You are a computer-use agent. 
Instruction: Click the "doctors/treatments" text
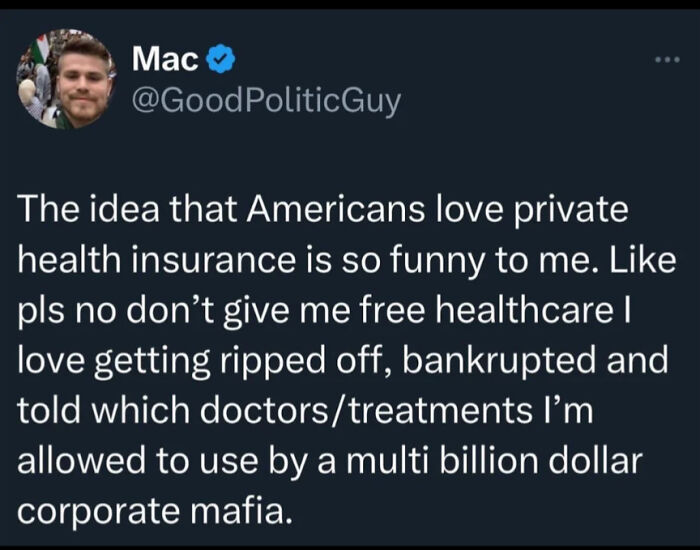(x=366, y=410)
